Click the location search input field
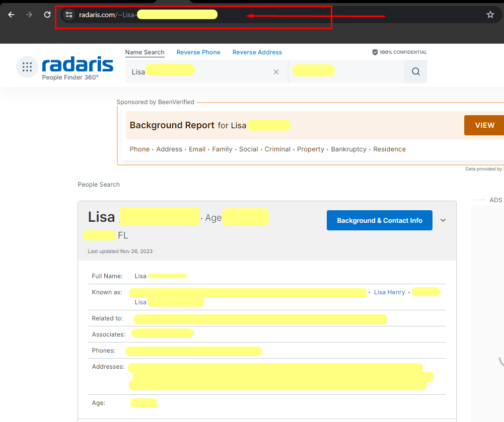 [346, 71]
